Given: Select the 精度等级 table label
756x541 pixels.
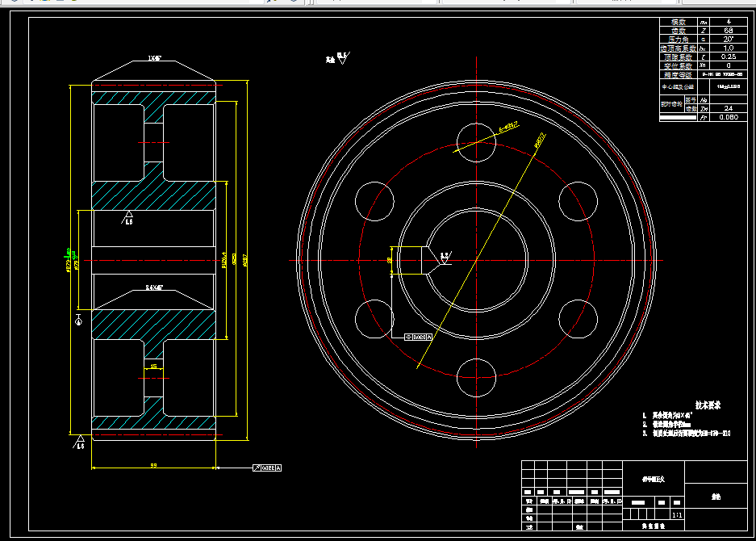Looking at the screenshot, I should pyautogui.click(x=679, y=75).
